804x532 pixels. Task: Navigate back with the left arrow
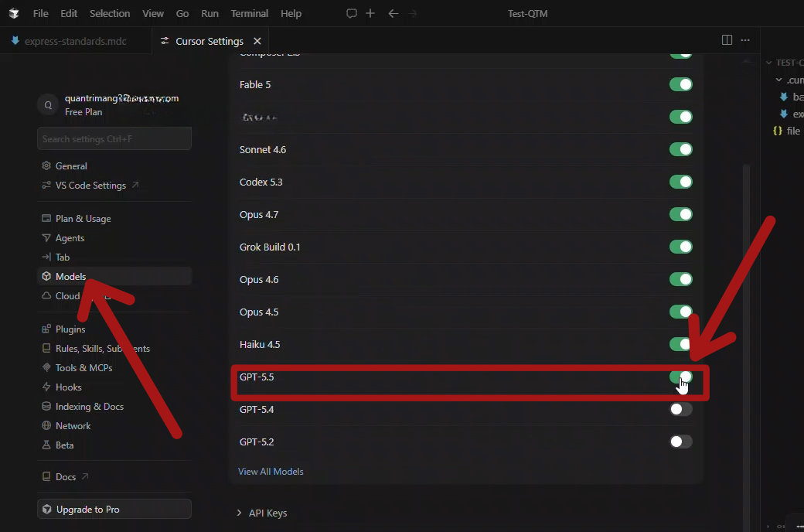(393, 13)
